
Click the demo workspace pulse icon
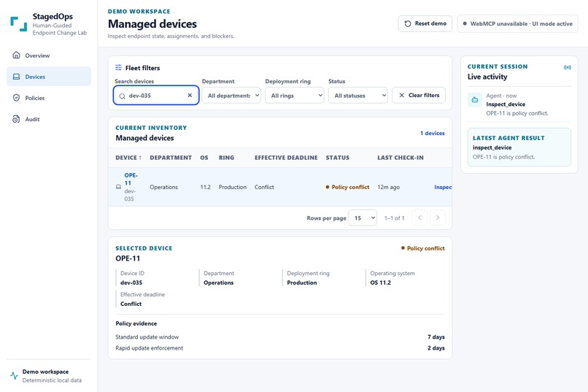[x=15, y=375]
